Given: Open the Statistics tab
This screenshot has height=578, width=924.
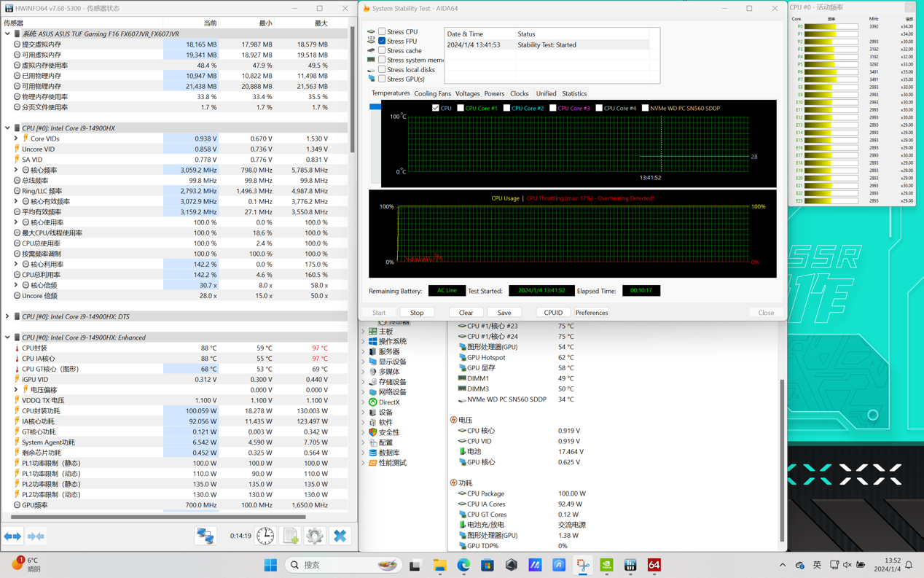Looking at the screenshot, I should (573, 93).
